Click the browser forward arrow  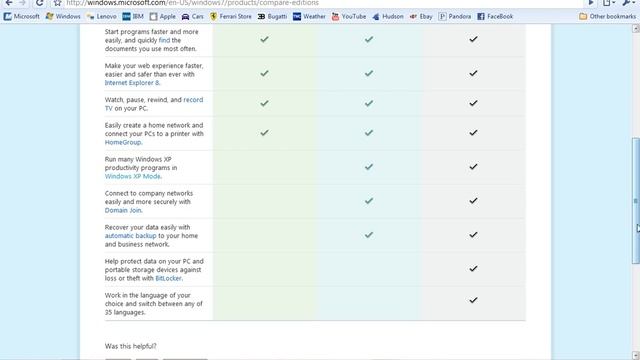tap(23, 3)
